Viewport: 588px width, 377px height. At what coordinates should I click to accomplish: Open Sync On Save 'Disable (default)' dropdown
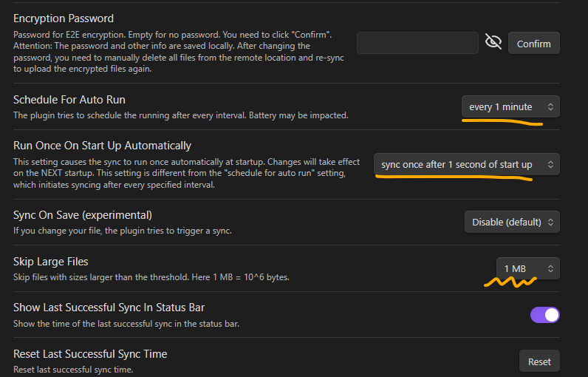coord(512,222)
